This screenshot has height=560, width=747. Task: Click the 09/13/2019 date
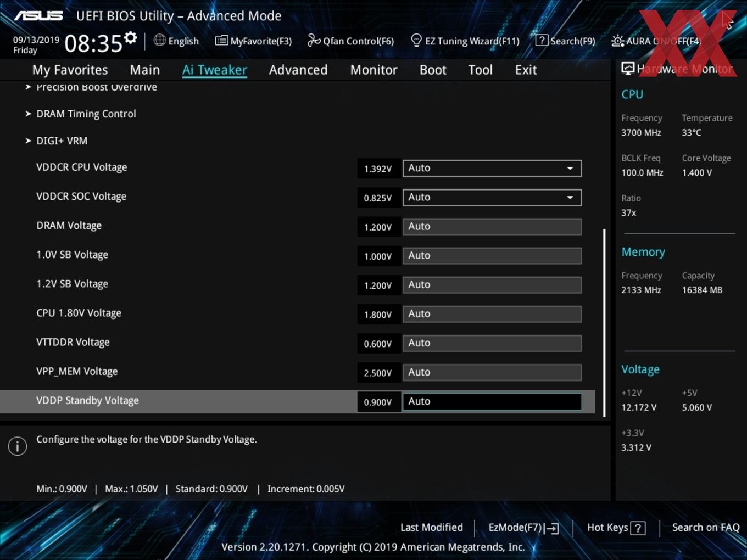point(36,40)
